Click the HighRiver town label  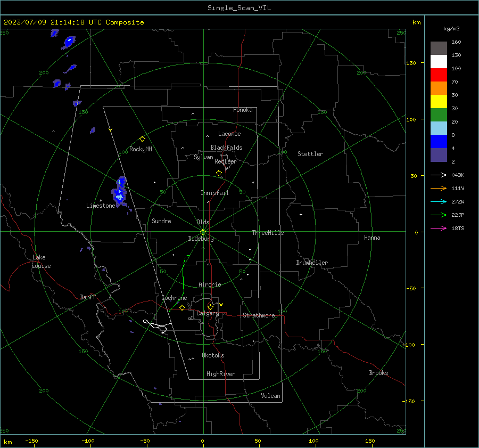221,374
